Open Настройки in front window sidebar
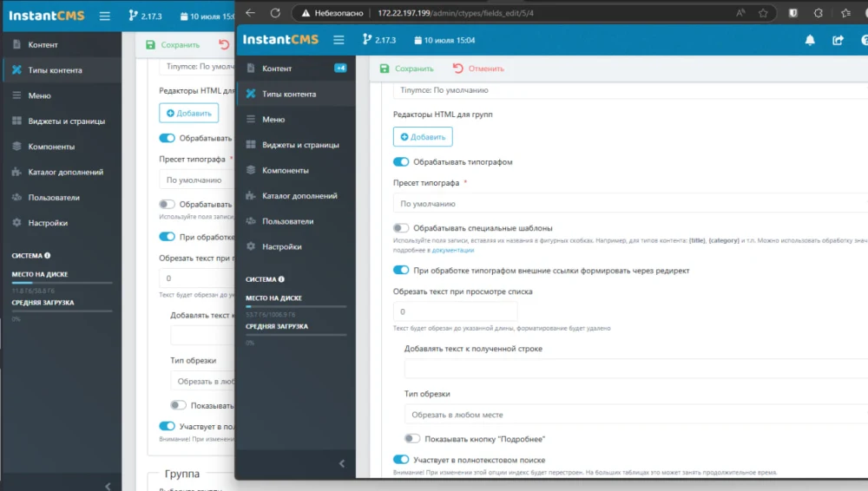Image resolution: width=868 pixels, height=491 pixels. tap(296, 246)
